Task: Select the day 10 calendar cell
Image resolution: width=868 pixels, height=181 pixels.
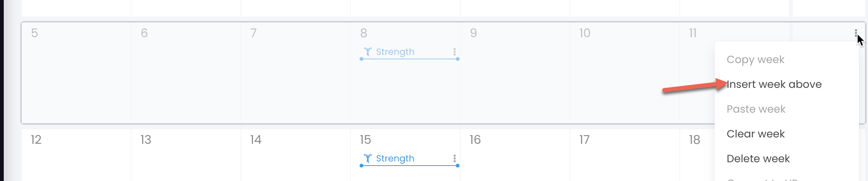Action: coord(625,73)
